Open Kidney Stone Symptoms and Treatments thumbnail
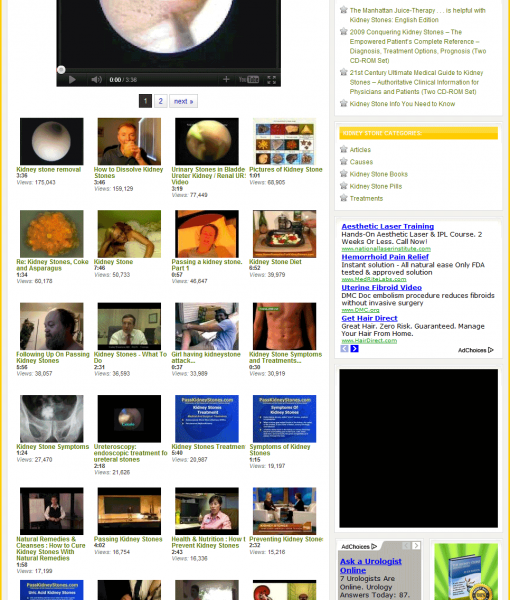 click(284, 326)
